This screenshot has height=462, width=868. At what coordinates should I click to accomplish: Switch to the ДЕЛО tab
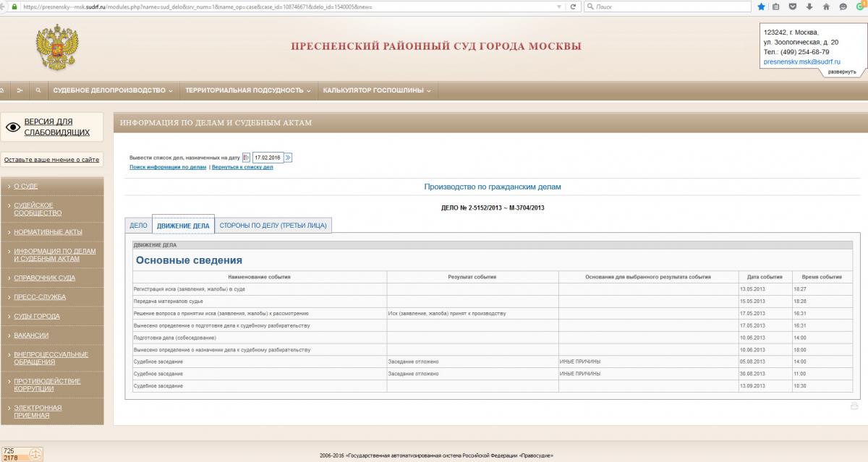[138, 226]
